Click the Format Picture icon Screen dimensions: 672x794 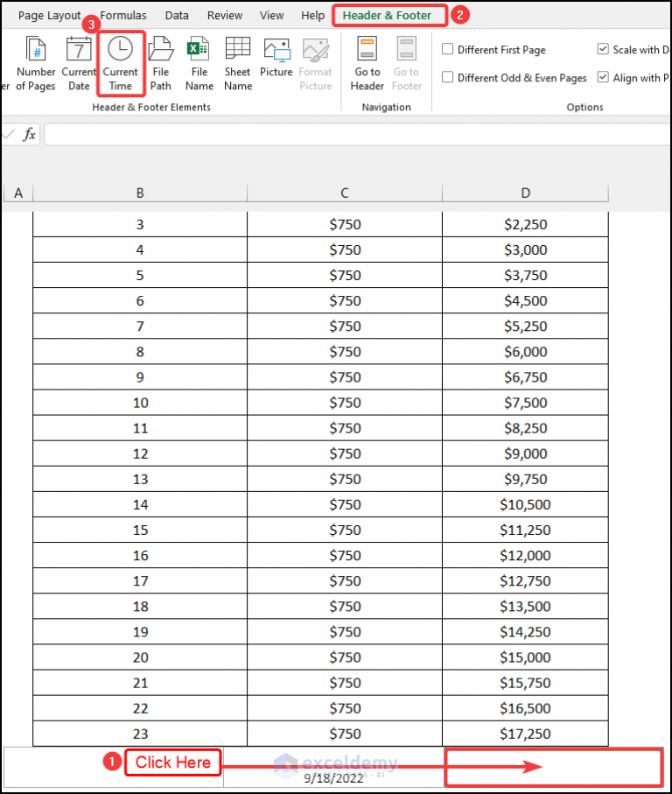pos(315,50)
